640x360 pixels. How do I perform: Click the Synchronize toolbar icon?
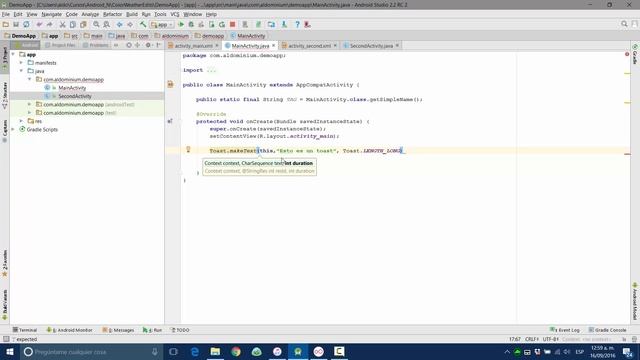(26, 24)
